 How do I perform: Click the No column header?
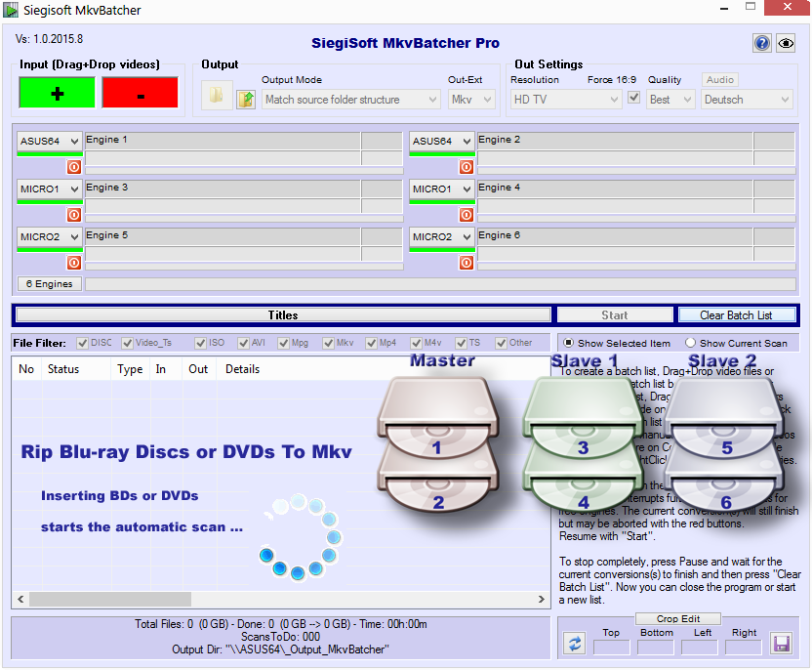[26, 369]
